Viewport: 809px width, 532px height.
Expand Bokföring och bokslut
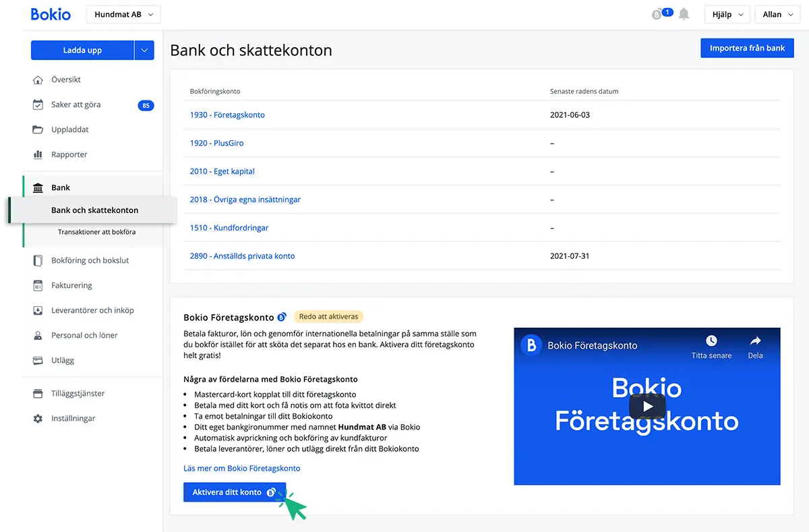[x=90, y=260]
